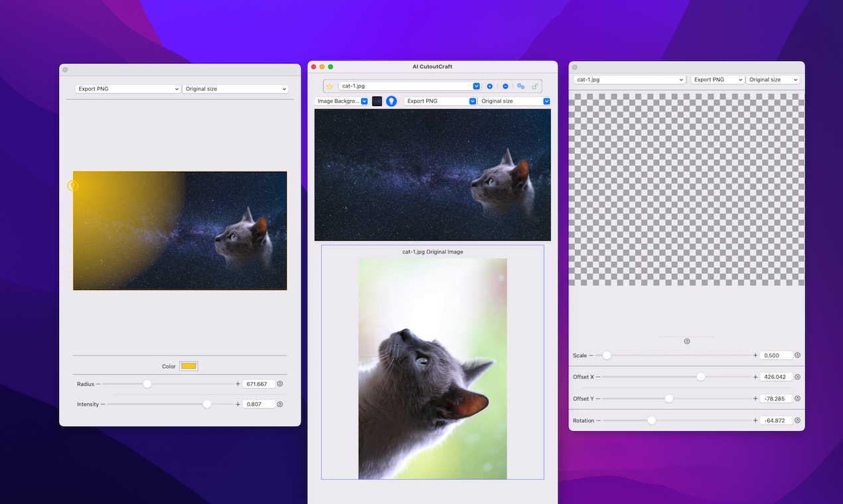Decrease Intensity with the minus icon
The height and width of the screenshot is (504, 843).
coord(103,404)
